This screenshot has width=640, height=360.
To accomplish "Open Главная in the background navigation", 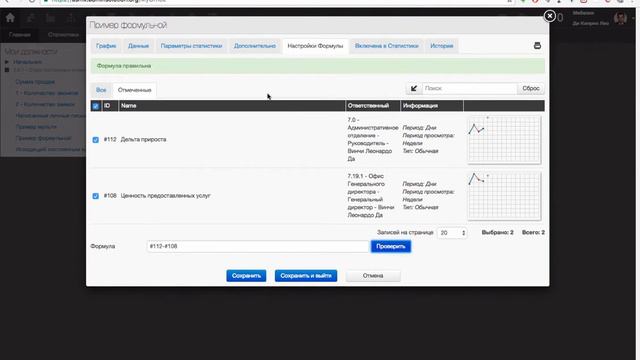I will click(20, 35).
